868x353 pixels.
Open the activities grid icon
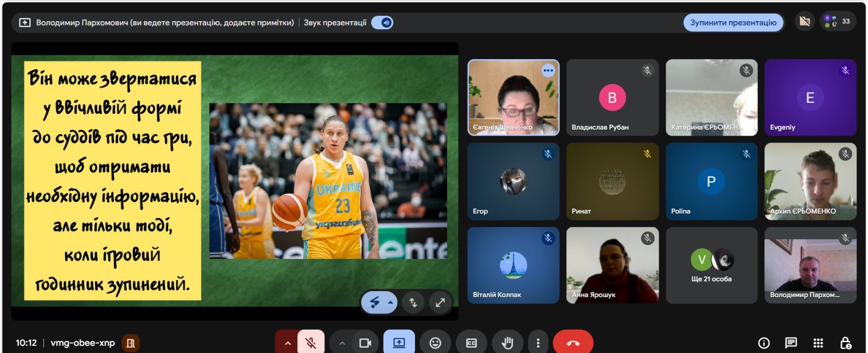point(818,343)
